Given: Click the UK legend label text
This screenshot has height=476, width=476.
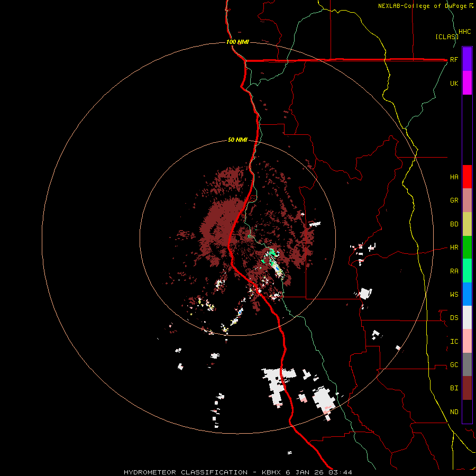Looking at the screenshot, I should tap(454, 83).
